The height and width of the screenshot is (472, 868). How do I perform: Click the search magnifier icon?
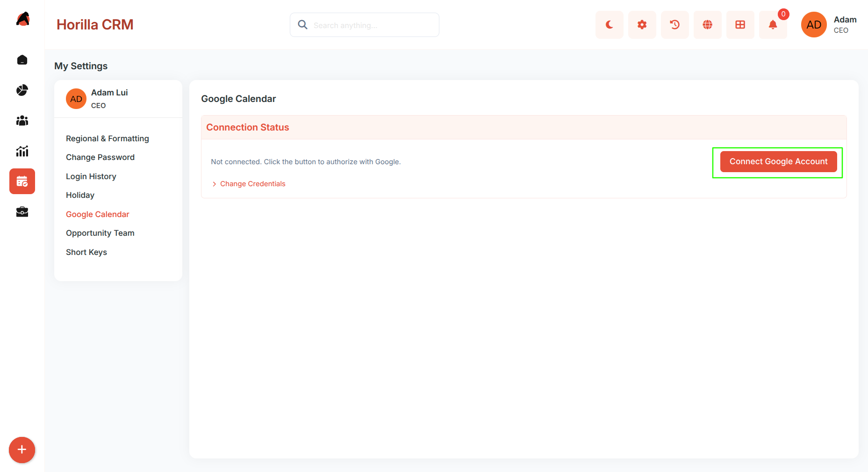pos(303,25)
